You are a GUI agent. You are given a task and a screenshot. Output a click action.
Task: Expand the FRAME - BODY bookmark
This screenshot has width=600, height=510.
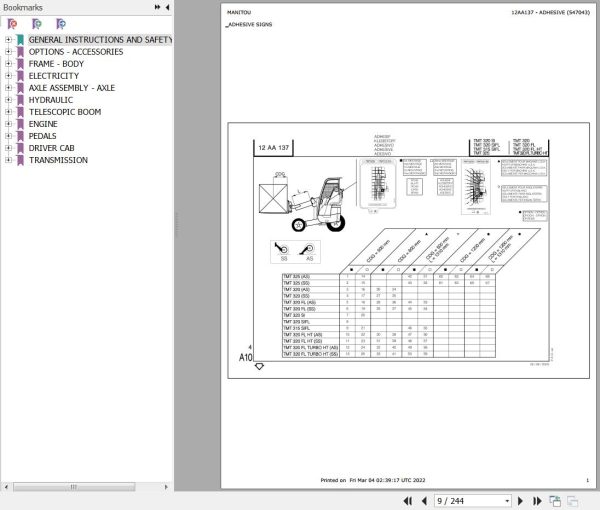click(8, 64)
